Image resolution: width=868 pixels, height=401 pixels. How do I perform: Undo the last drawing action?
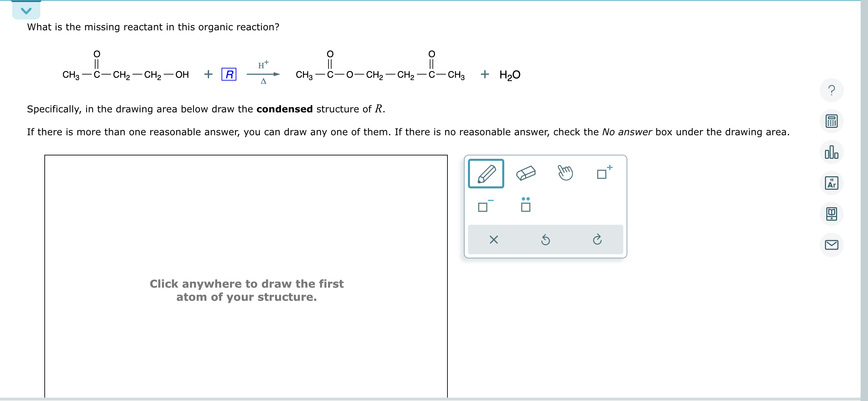tap(545, 240)
